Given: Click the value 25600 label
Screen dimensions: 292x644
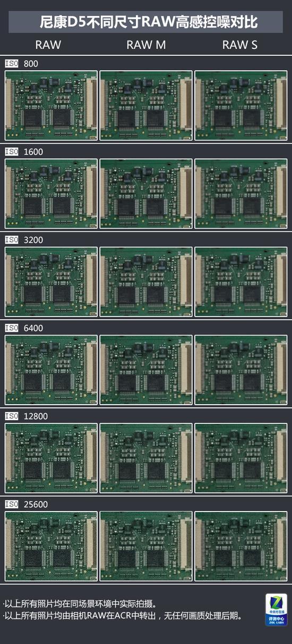Looking at the screenshot, I should tap(36, 504).
